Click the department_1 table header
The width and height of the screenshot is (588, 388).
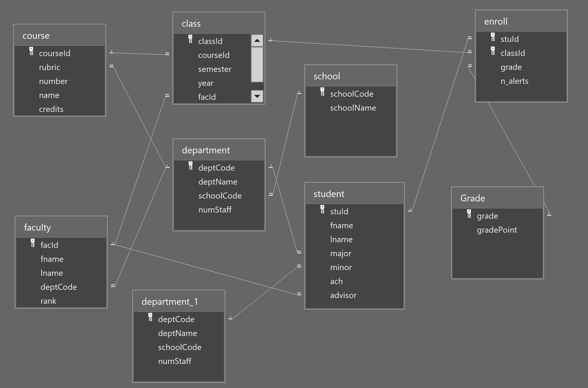179,301
